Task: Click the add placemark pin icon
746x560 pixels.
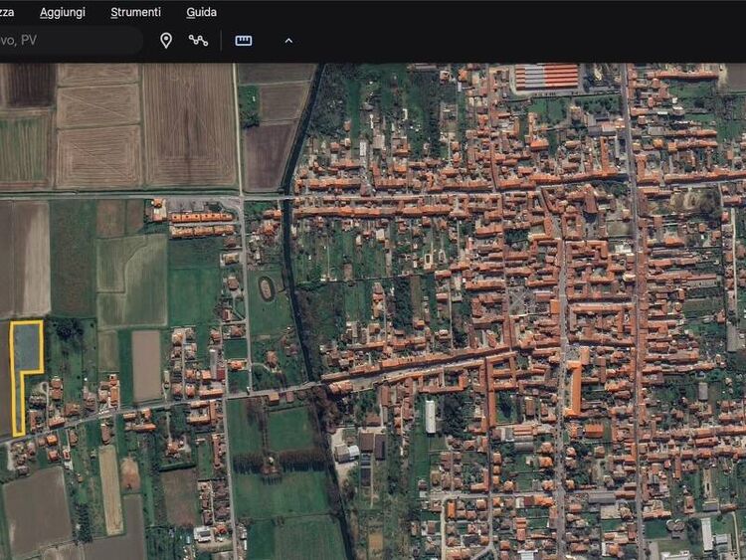Action: pos(166,41)
